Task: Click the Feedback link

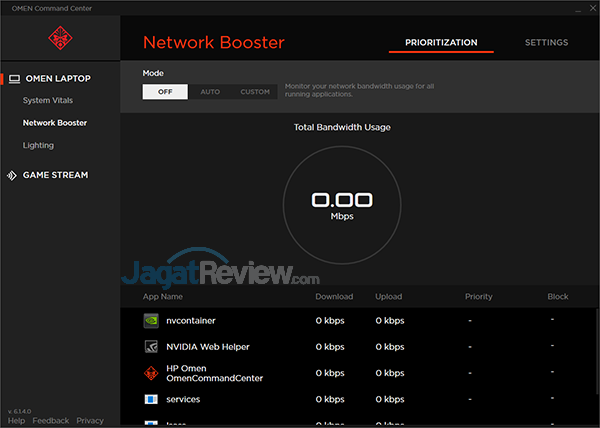Action: (x=51, y=421)
